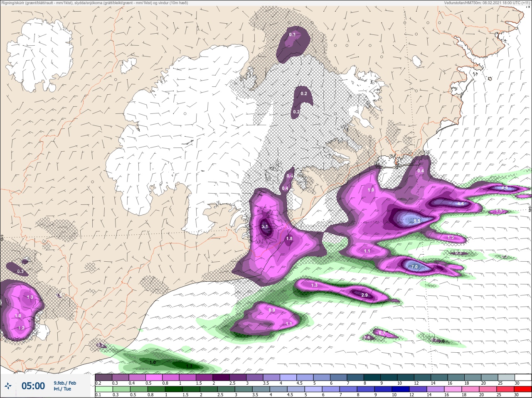Click the '9.feb./ Feb' date label
Screen dimensions: 532x398
point(65,383)
